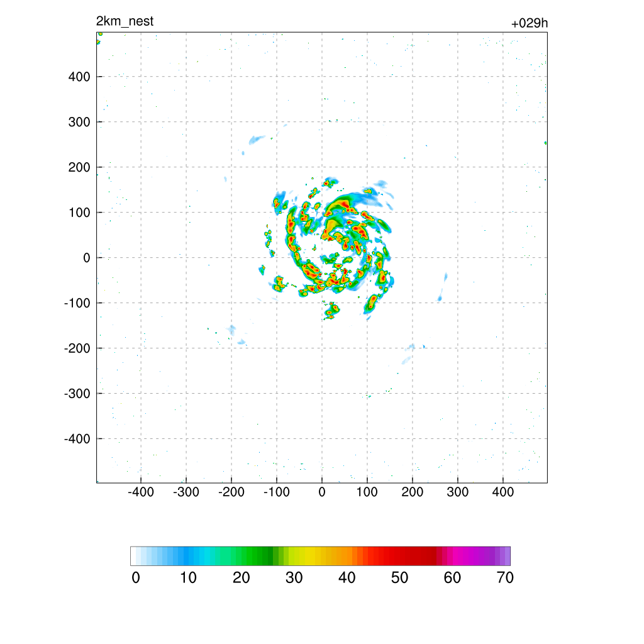The height and width of the screenshot is (644, 644).
Task: Click the colorbar label '40'
Action: point(347,578)
